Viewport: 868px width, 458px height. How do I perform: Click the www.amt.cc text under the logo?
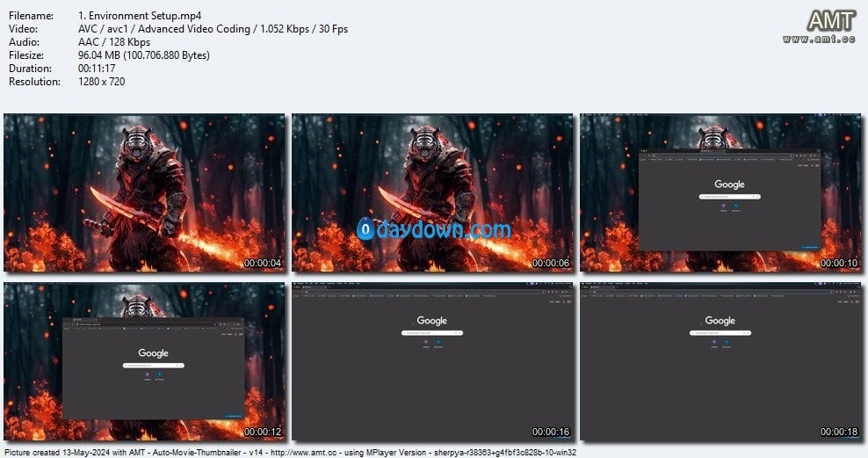[x=820, y=39]
